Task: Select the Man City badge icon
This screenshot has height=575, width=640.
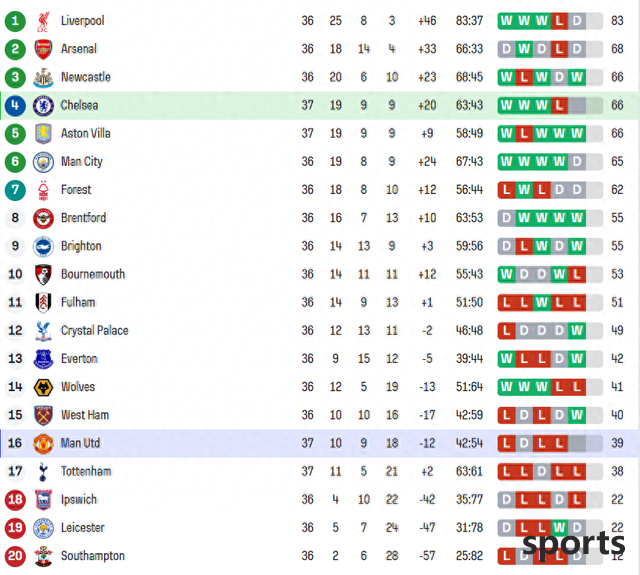Action: (43, 162)
